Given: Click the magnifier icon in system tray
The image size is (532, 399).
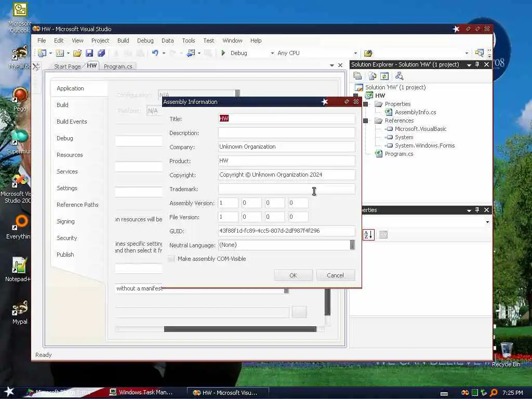Looking at the screenshot, I should pyautogui.click(x=494, y=393).
